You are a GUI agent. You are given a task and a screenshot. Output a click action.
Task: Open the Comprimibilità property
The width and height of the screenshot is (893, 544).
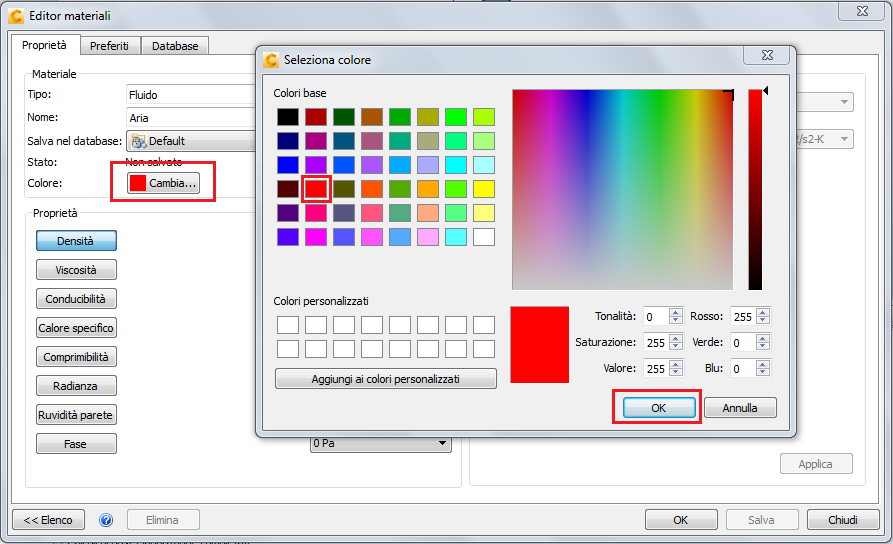[x=76, y=357]
